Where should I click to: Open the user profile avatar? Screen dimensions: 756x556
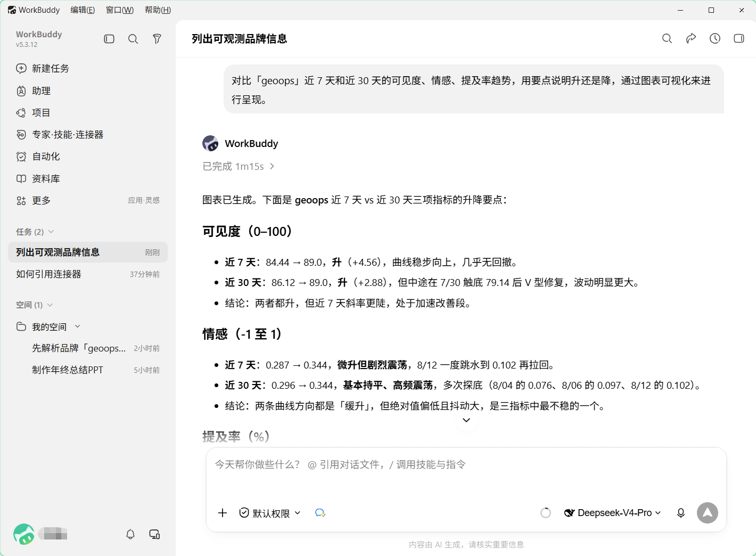tap(24, 534)
